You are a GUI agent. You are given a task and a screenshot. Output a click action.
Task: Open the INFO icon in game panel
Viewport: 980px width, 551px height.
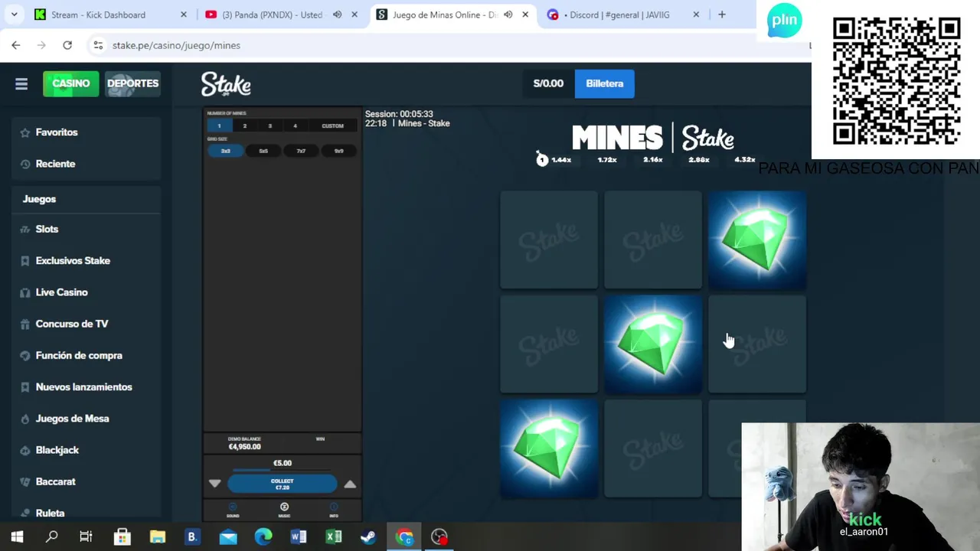pyautogui.click(x=334, y=509)
